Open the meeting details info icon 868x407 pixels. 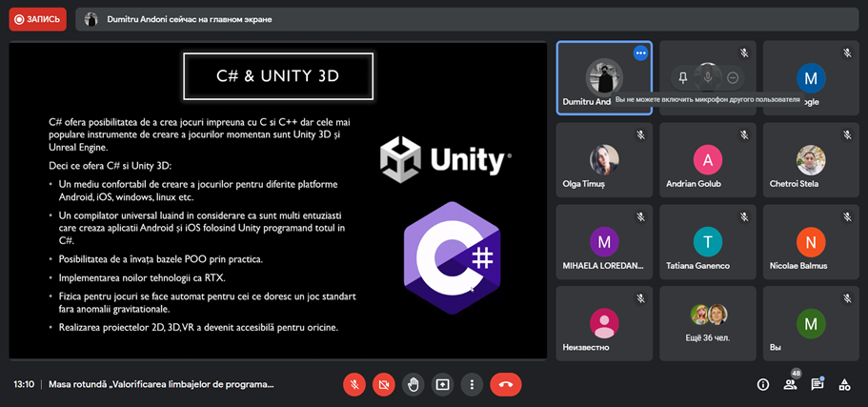pos(762,384)
